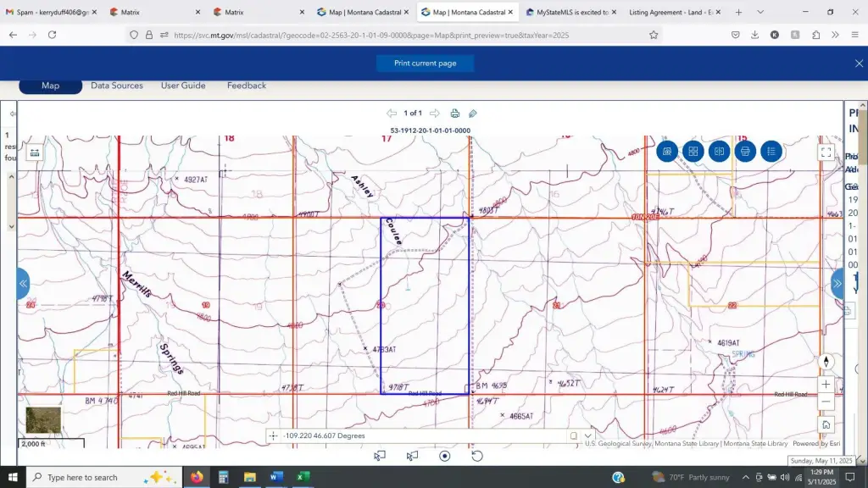This screenshot has height=488, width=868.
Task: Open the map legend list icon
Action: (x=771, y=152)
